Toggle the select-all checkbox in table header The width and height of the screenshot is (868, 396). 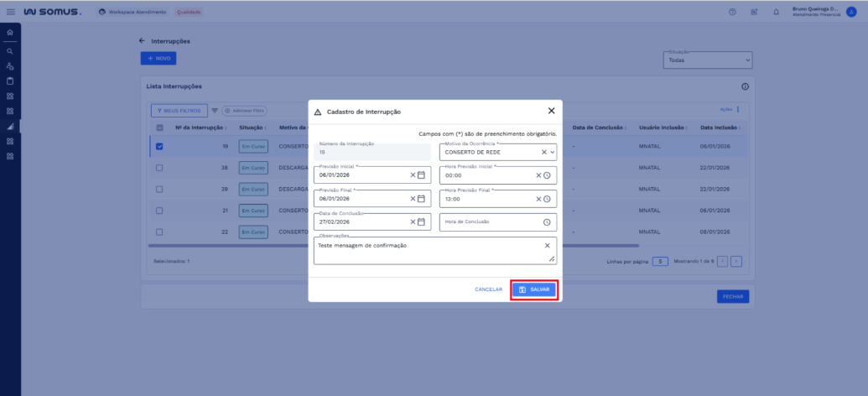tap(159, 128)
